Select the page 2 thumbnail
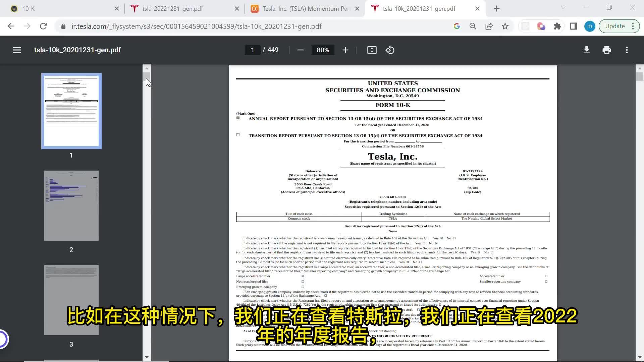 click(71, 205)
